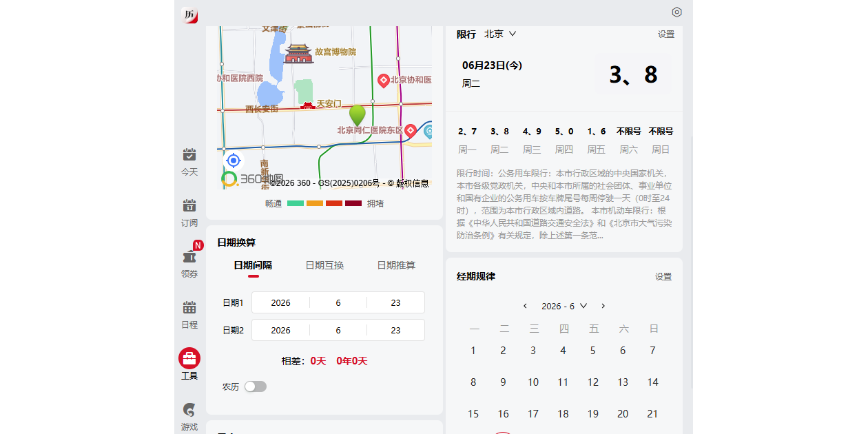
Task: Select day 5 in the 经期规律 calendar
Action: (592, 351)
